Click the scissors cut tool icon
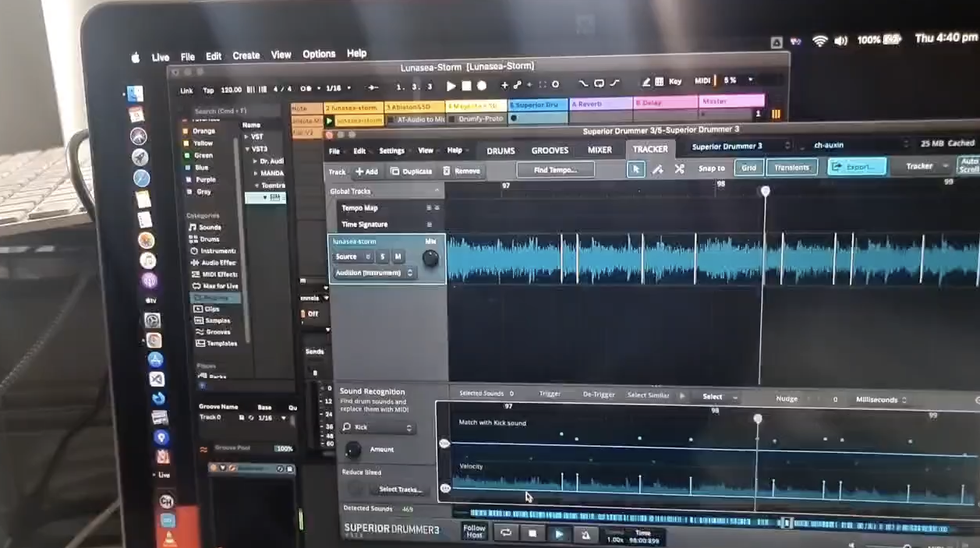Viewport: 980px width, 548px height. pyautogui.click(x=679, y=168)
